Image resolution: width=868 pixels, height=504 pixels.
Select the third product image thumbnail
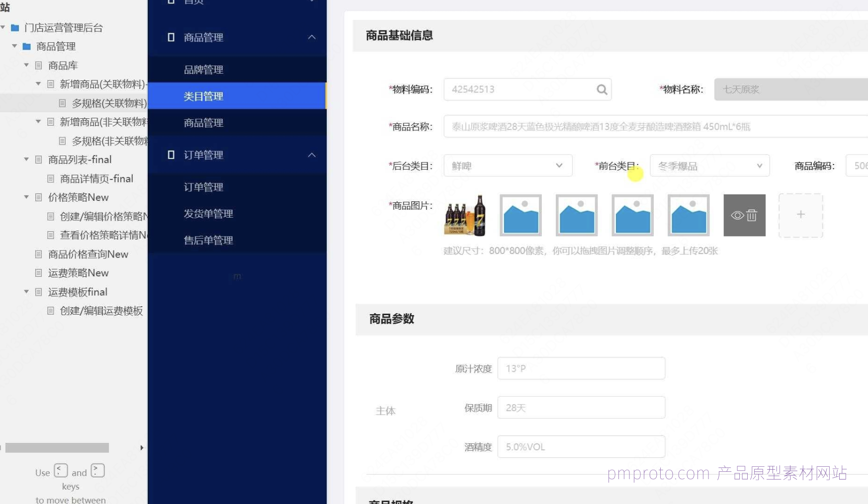point(577,215)
